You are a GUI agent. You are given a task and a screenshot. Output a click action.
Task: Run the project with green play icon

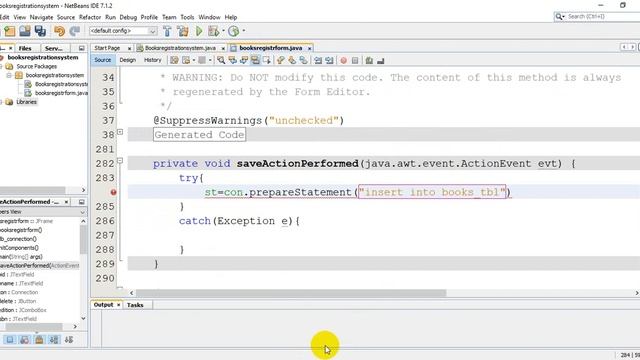199,31
